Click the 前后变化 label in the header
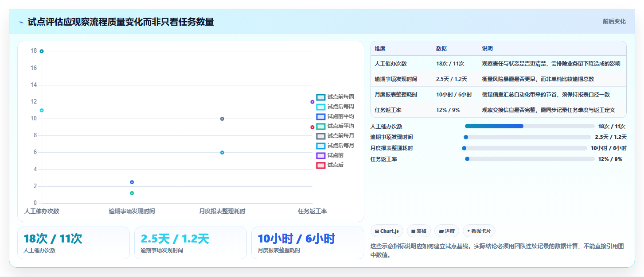Image resolution: width=644 pixels, height=277 pixels. pyautogui.click(x=614, y=21)
